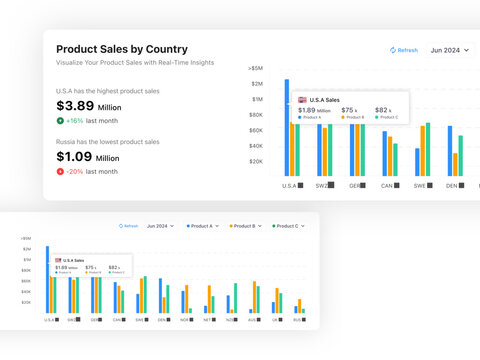480x360 pixels.
Task: Click '$75 k' value in top tooltip
Action: [349, 110]
